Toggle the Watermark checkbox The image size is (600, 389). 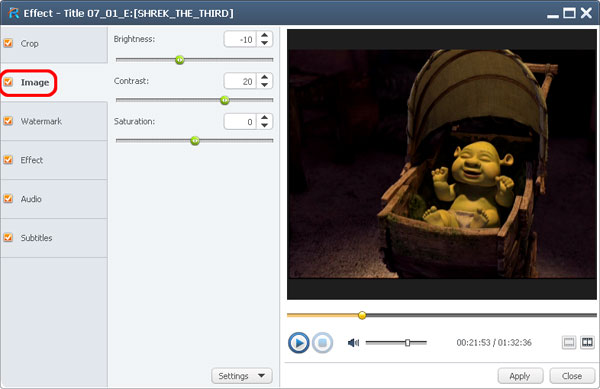click(8, 121)
